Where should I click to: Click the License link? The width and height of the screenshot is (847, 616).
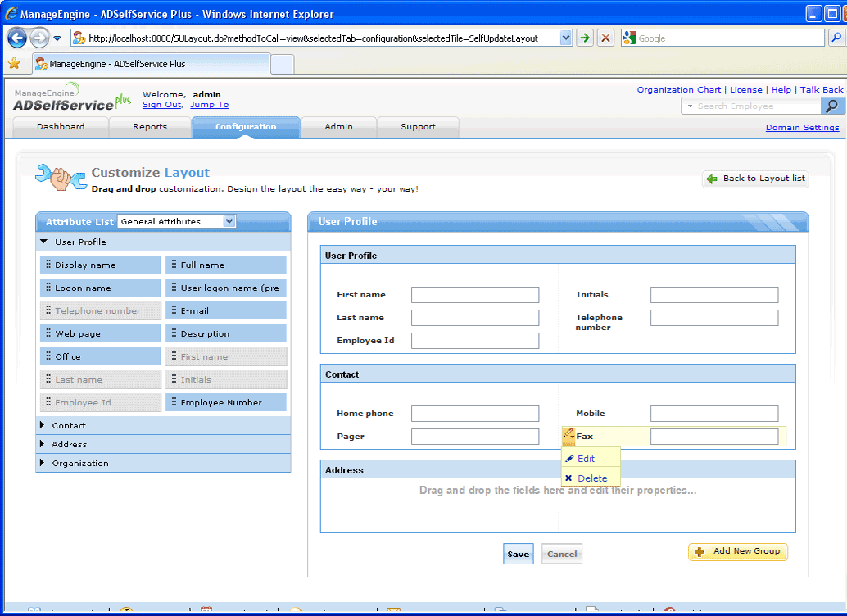pos(746,90)
